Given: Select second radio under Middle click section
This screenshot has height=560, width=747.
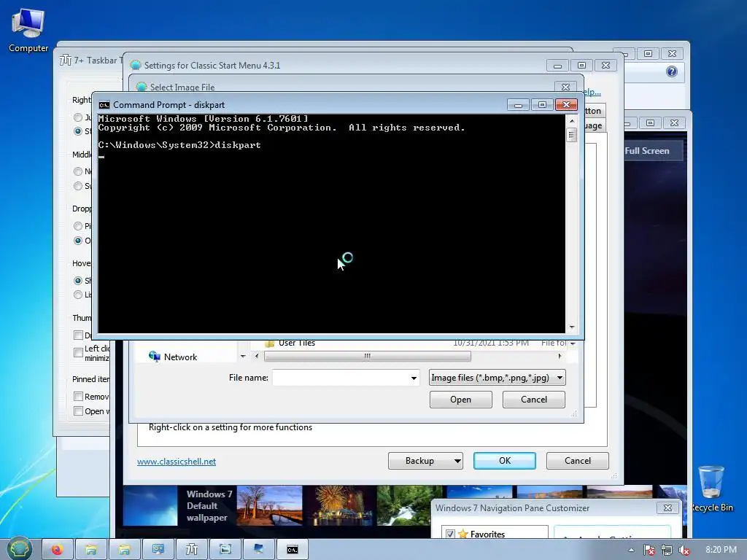Looking at the screenshot, I should [x=78, y=186].
